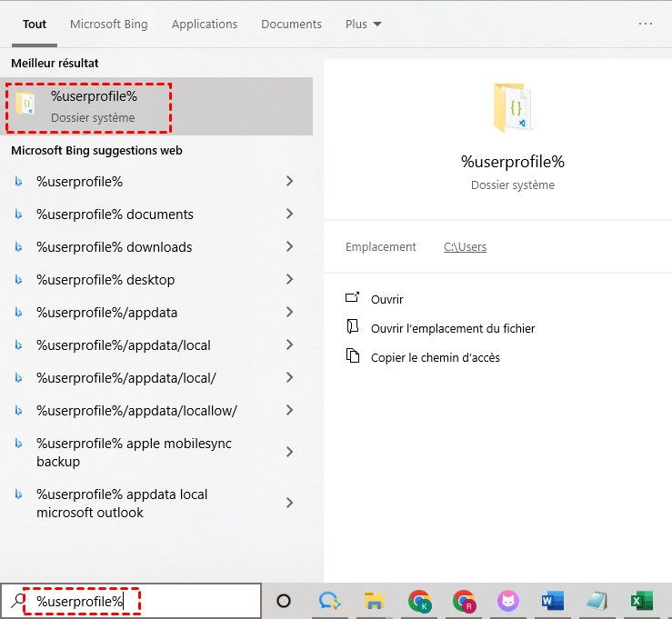Open the purple cat app in taskbar

[507, 601]
